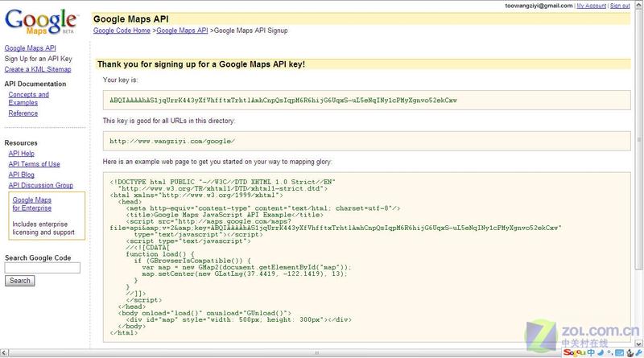Click the horizontal scrollbar thumb
The height and width of the screenshot is (358, 644).
pyautogui.click(x=316, y=352)
